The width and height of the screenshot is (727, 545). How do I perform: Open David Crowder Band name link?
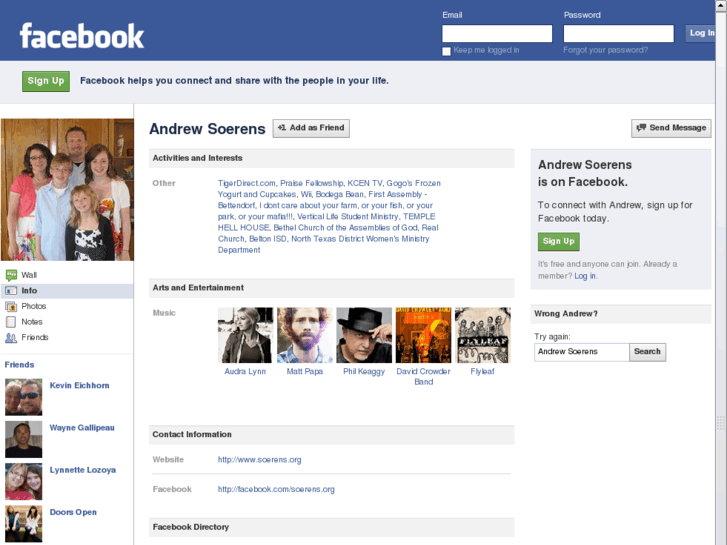(x=423, y=377)
